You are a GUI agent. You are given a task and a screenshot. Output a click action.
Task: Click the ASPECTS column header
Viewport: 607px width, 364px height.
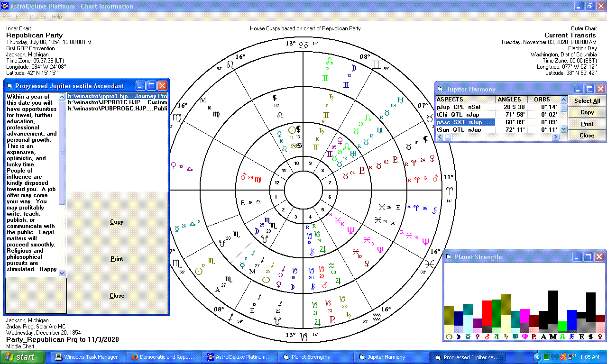point(465,100)
